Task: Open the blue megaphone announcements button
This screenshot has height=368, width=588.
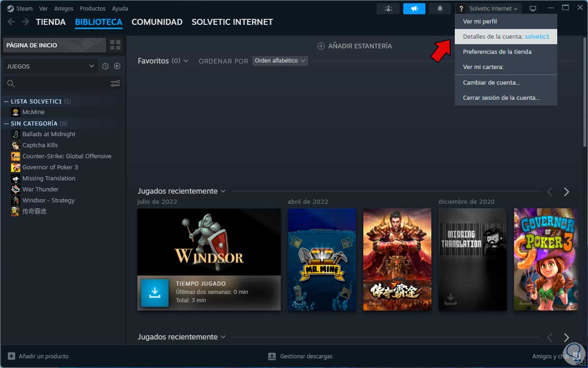Action: click(414, 8)
